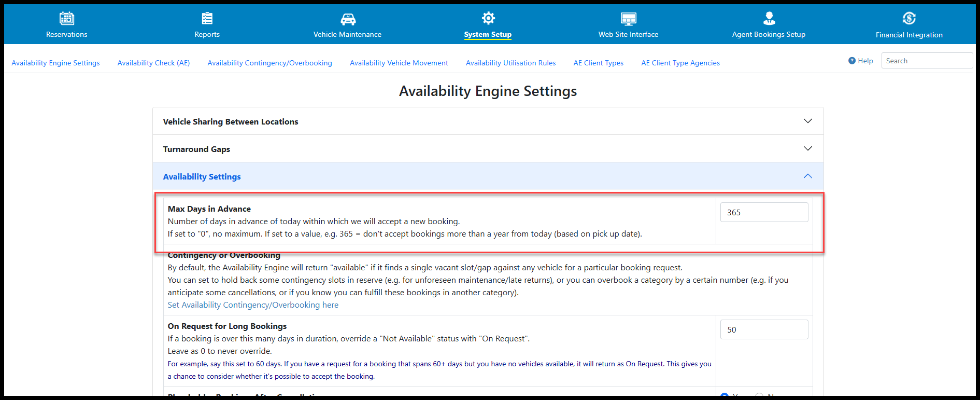Go to the Availability Vehicle Movement tab

click(x=399, y=63)
